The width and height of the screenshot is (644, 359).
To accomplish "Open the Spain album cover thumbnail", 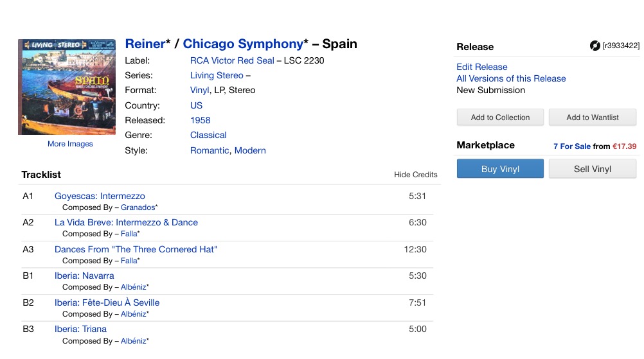I will coord(67,87).
